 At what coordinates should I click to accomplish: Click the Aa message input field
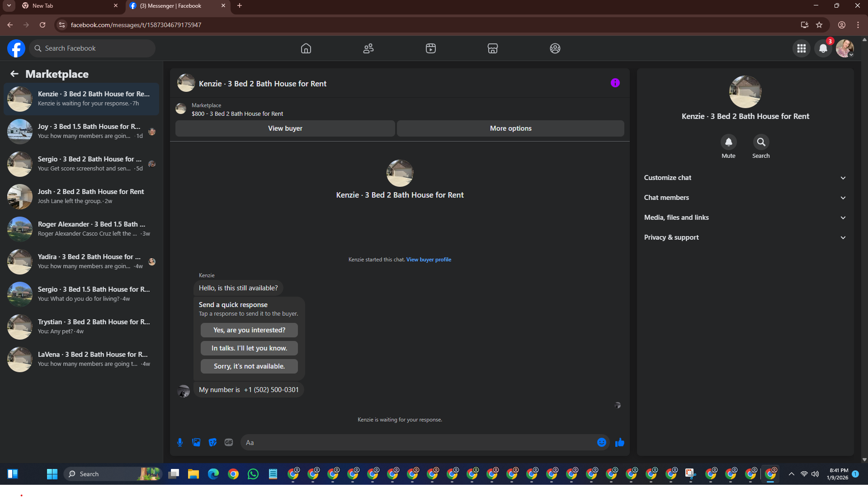point(416,442)
